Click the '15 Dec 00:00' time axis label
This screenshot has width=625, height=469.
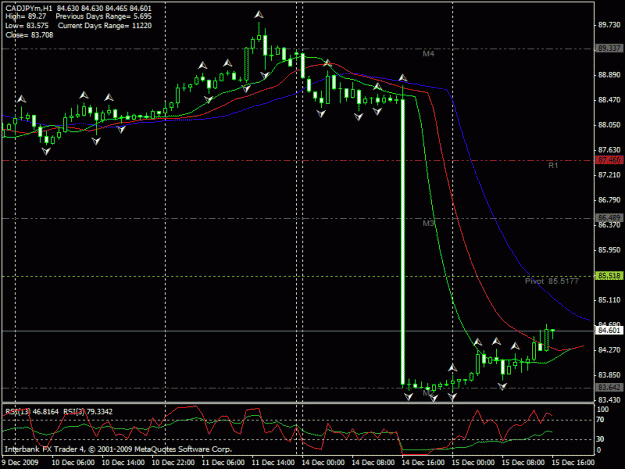(x=473, y=463)
